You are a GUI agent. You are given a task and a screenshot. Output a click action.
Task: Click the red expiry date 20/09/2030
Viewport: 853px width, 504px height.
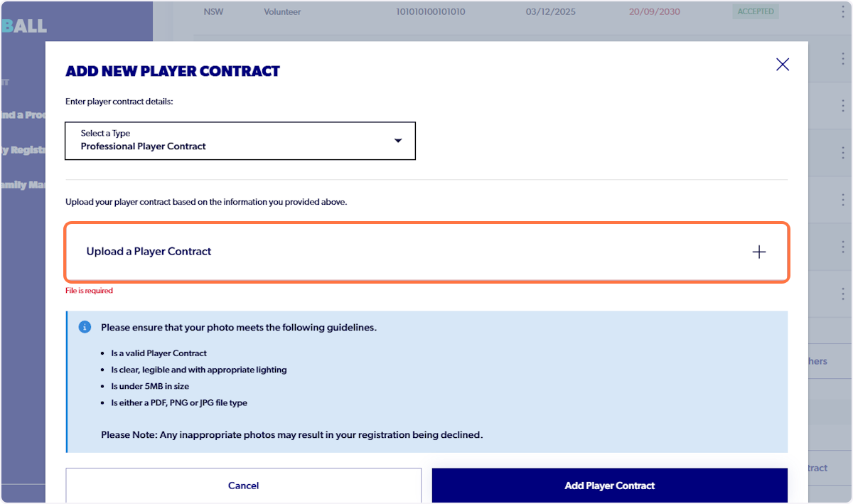point(654,11)
